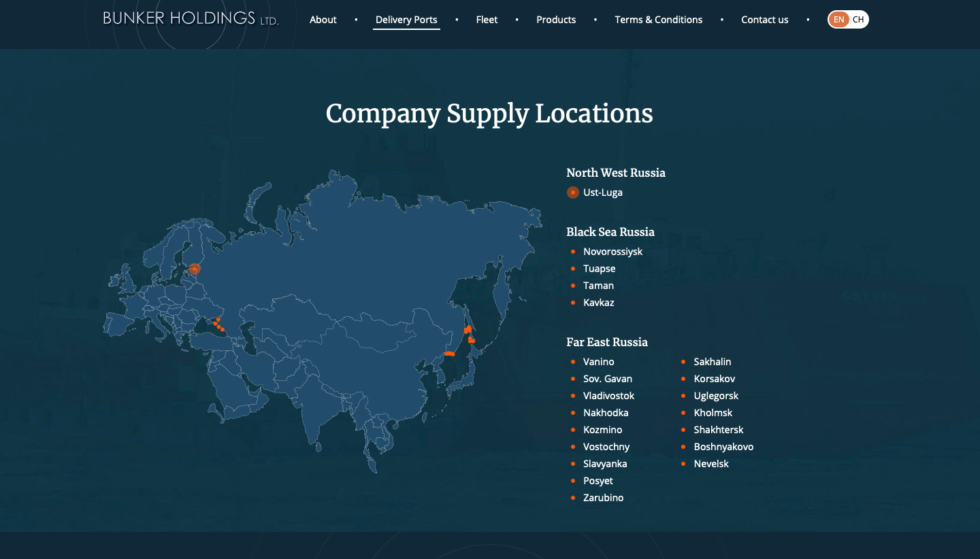Select the EN language option

[838, 20]
